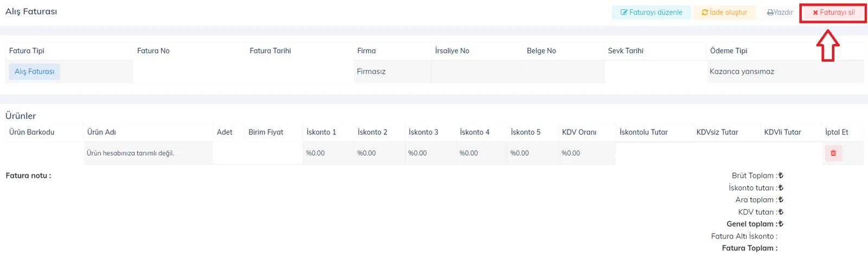
Task: Click the 'Birim Fiyat' column header
Action: 266,132
